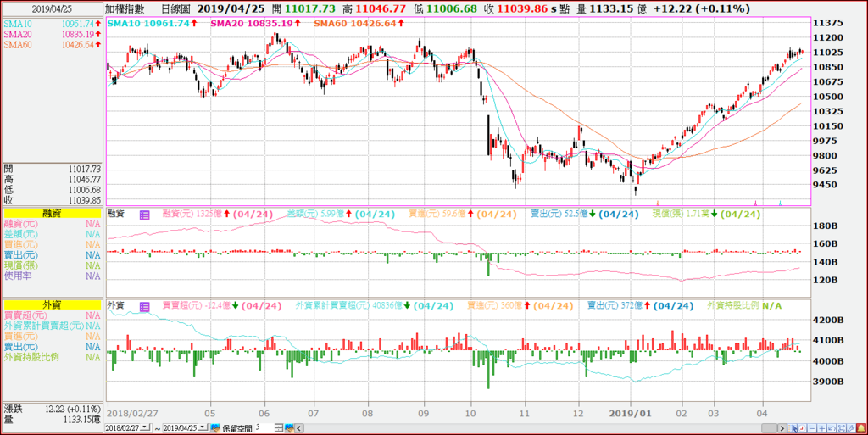Click 差額(元) 5.99億 legend

click(x=341, y=215)
